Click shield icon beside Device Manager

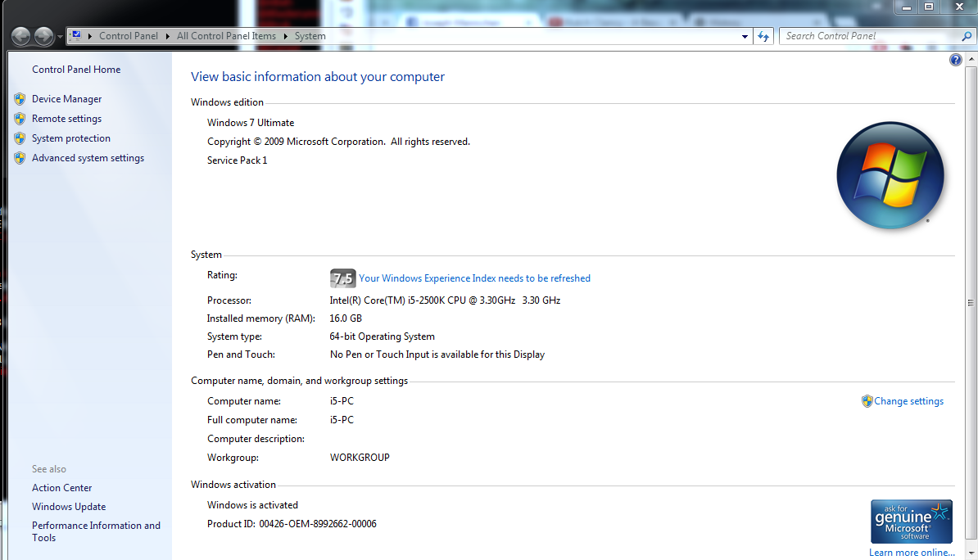(x=20, y=98)
